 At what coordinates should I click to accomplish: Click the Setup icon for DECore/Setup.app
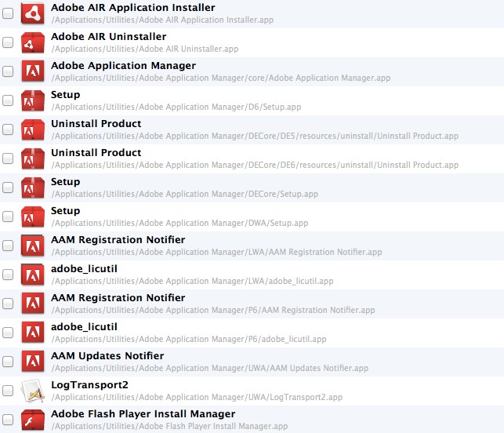(32, 187)
